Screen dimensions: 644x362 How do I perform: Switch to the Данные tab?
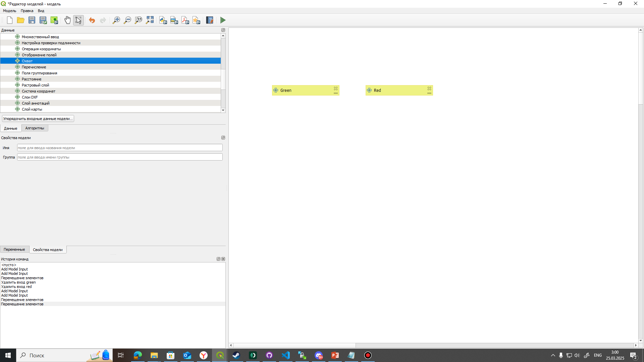tap(10, 128)
